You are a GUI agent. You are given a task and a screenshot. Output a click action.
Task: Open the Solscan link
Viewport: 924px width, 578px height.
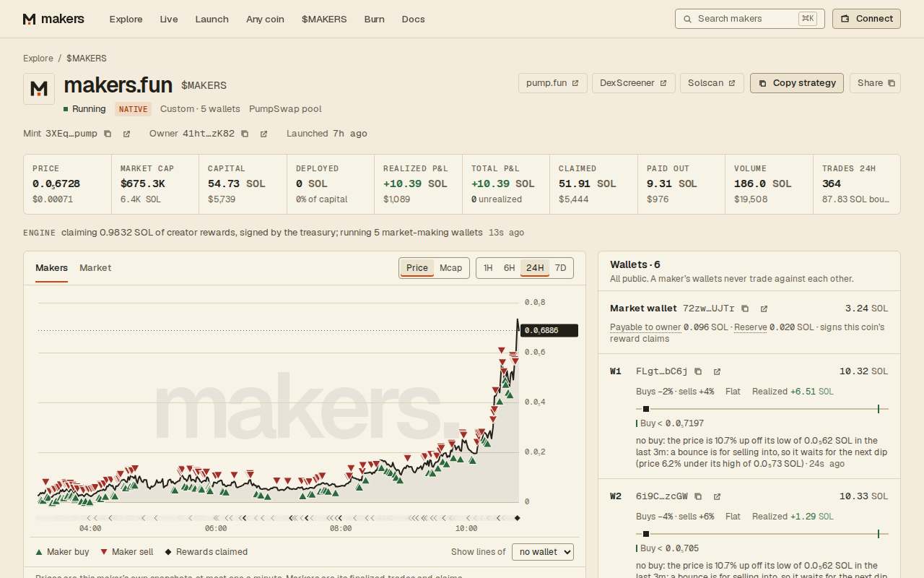712,83
